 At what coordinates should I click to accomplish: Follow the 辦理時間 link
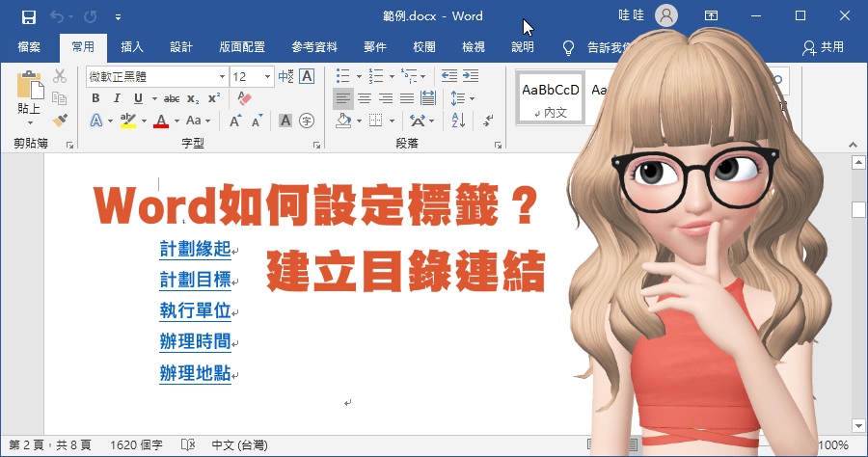(x=195, y=342)
